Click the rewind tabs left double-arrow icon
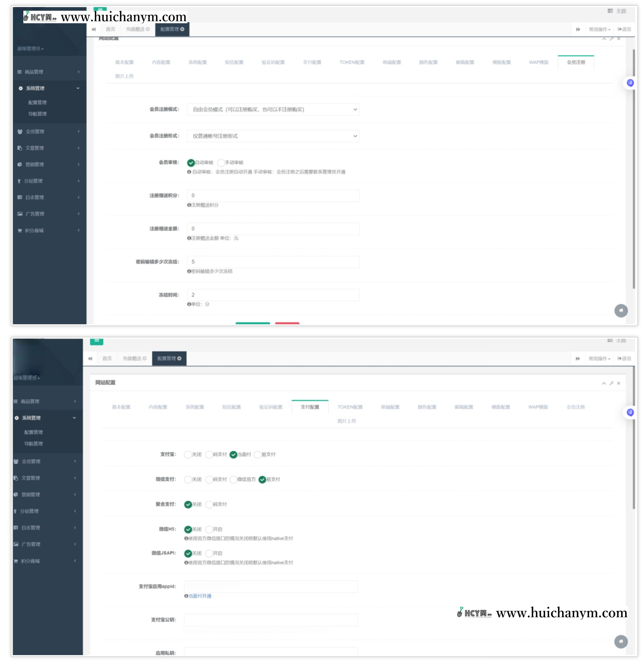Screen dimensions: 644x667 94,29
